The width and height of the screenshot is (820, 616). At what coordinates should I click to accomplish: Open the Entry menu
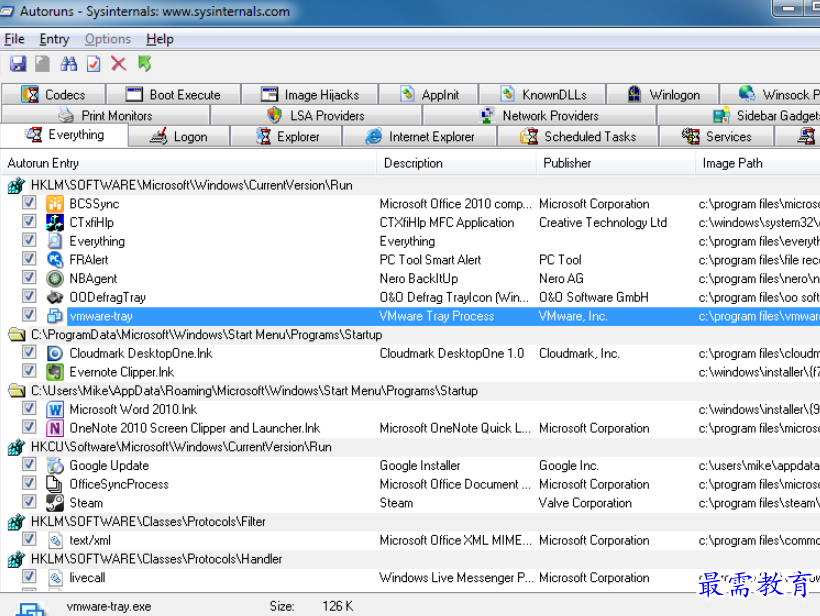54,39
